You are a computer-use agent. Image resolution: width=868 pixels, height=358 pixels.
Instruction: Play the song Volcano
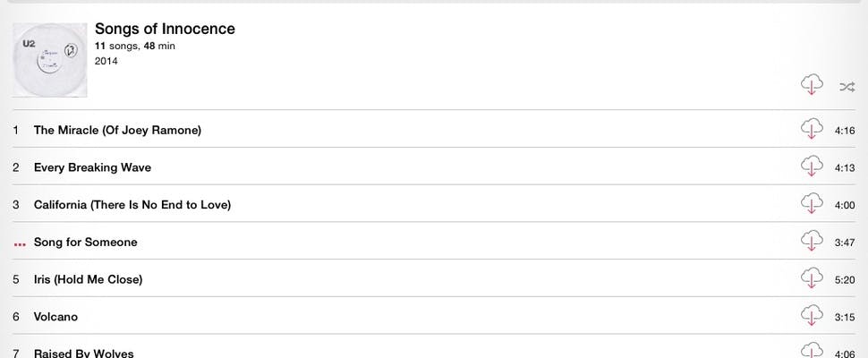[55, 317]
